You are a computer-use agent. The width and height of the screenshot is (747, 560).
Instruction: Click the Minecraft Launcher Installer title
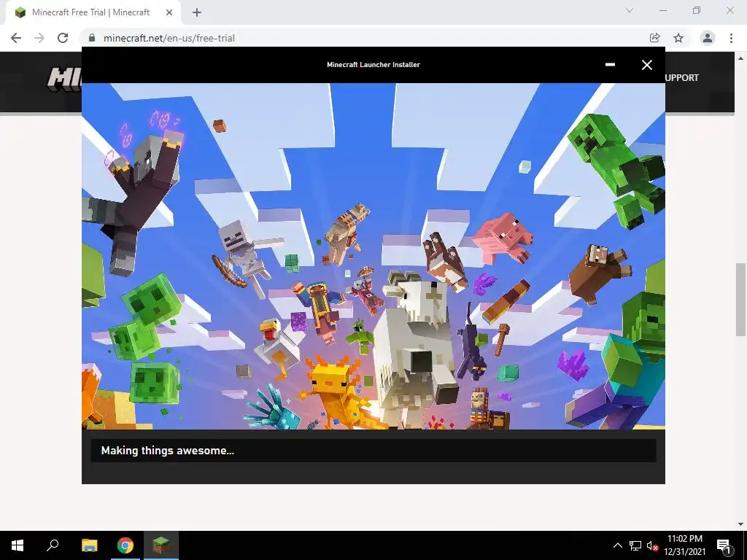373,65
